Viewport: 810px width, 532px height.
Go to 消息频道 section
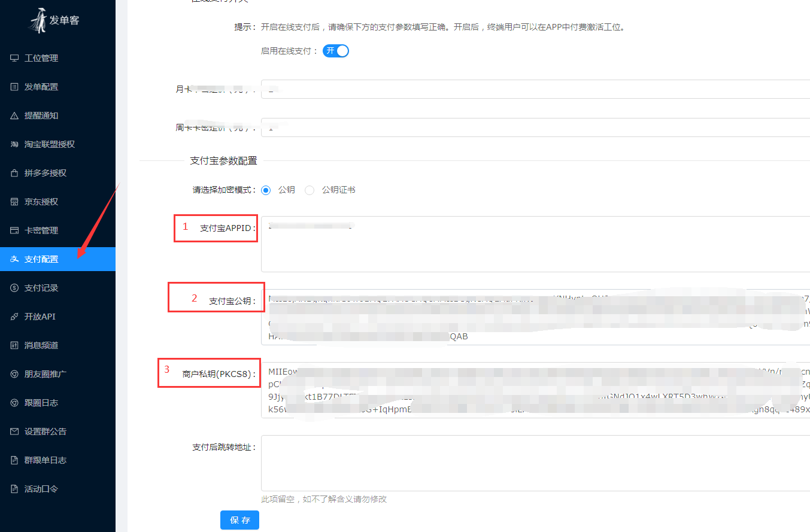pos(57,345)
